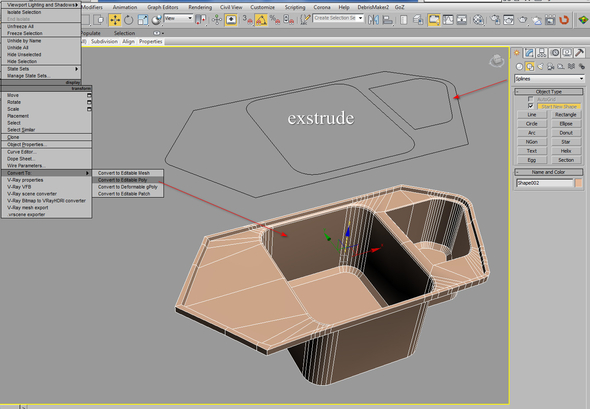The width and height of the screenshot is (590, 409).
Task: Open the View reference coordinate dropdown
Action: click(x=179, y=18)
